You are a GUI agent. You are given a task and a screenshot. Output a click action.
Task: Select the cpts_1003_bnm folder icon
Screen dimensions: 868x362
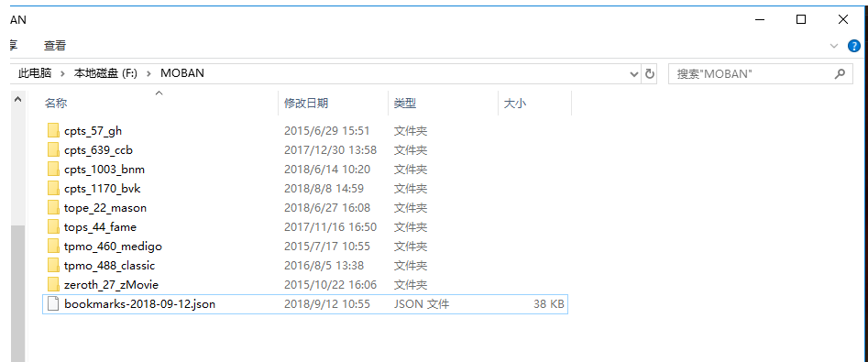pyautogui.click(x=53, y=170)
